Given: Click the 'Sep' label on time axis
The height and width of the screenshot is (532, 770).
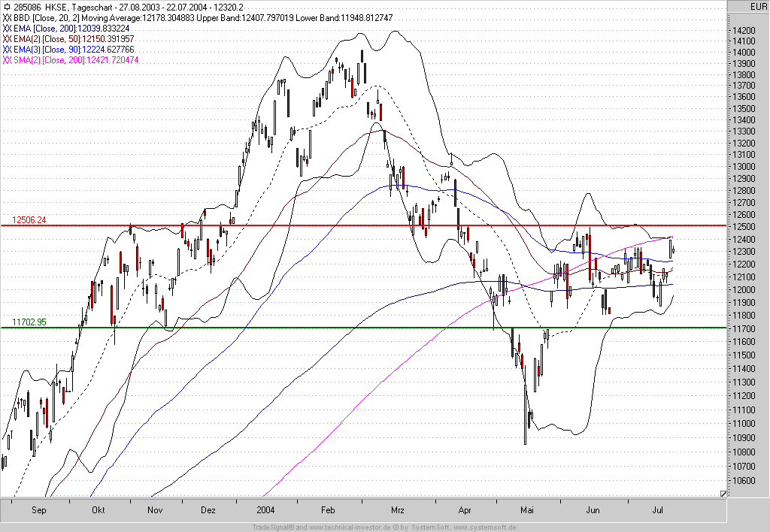Looking at the screenshot, I should [x=39, y=510].
